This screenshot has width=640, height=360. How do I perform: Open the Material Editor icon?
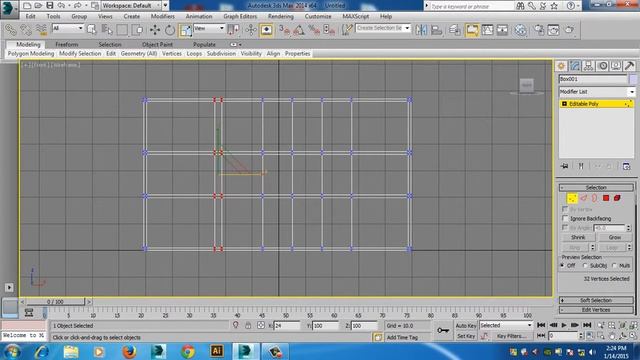(520, 30)
